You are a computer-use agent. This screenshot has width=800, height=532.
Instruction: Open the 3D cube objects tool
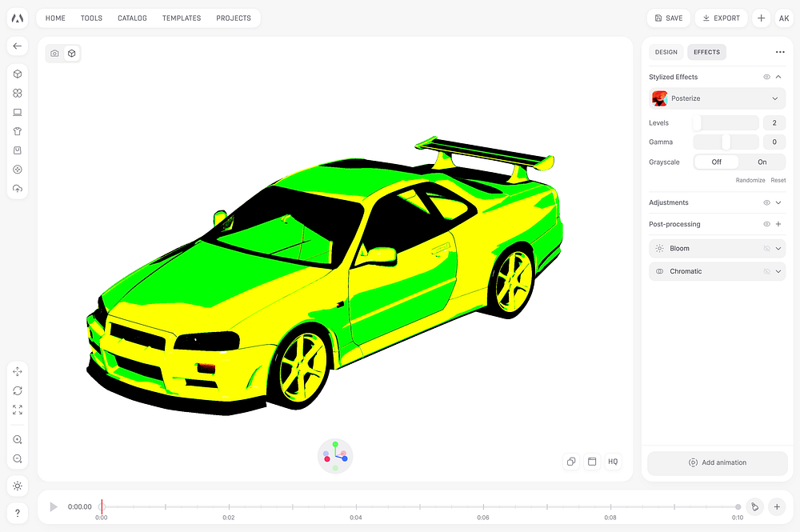click(x=18, y=74)
